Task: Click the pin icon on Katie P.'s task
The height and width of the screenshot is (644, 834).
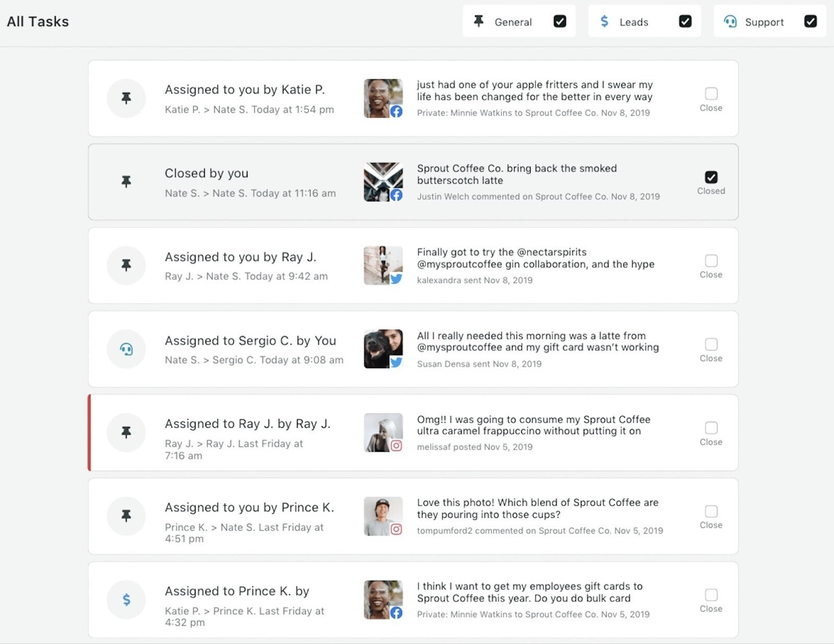Action: tap(126, 98)
